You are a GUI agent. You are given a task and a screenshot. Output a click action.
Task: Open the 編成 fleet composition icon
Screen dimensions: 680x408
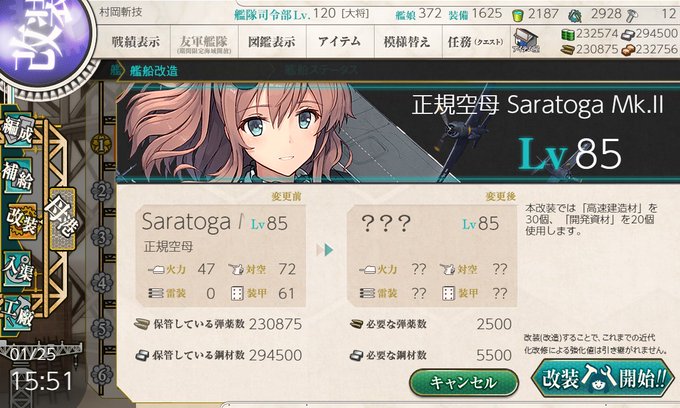(17, 129)
